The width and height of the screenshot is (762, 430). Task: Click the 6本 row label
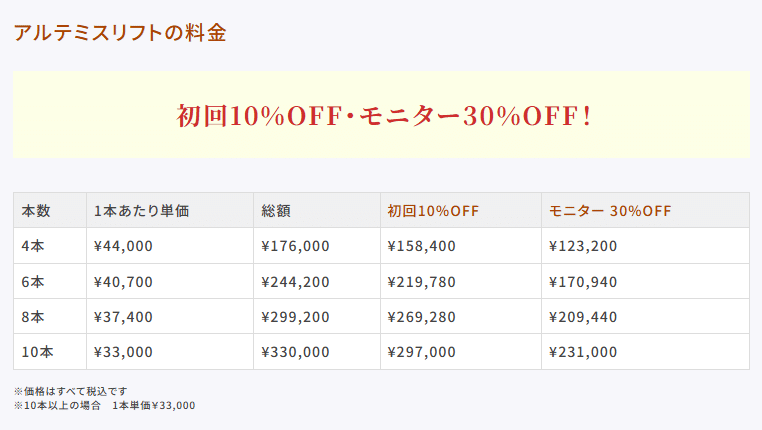point(33,281)
